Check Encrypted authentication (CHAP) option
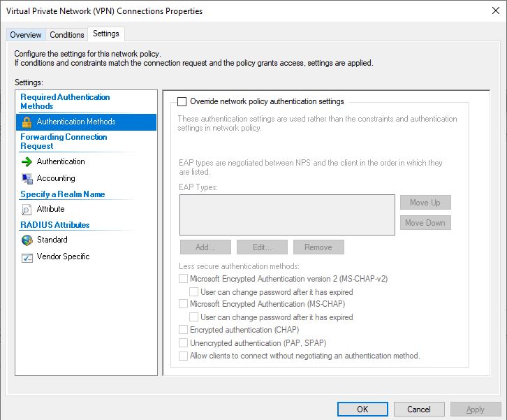 pos(184,330)
